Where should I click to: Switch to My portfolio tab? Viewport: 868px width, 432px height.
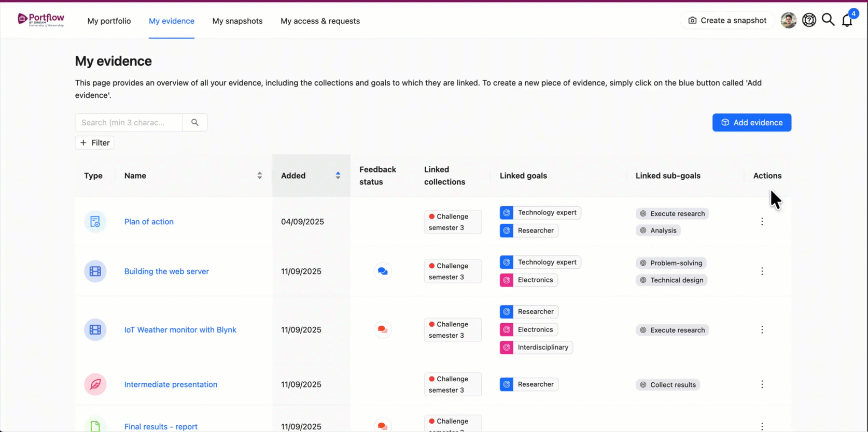(109, 21)
